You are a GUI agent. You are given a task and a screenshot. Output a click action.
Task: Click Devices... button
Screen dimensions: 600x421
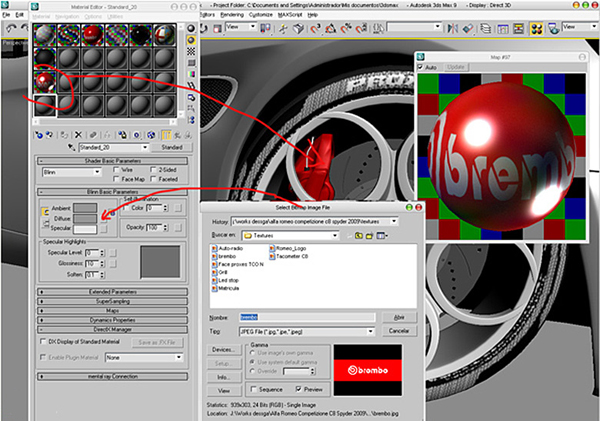(x=224, y=349)
